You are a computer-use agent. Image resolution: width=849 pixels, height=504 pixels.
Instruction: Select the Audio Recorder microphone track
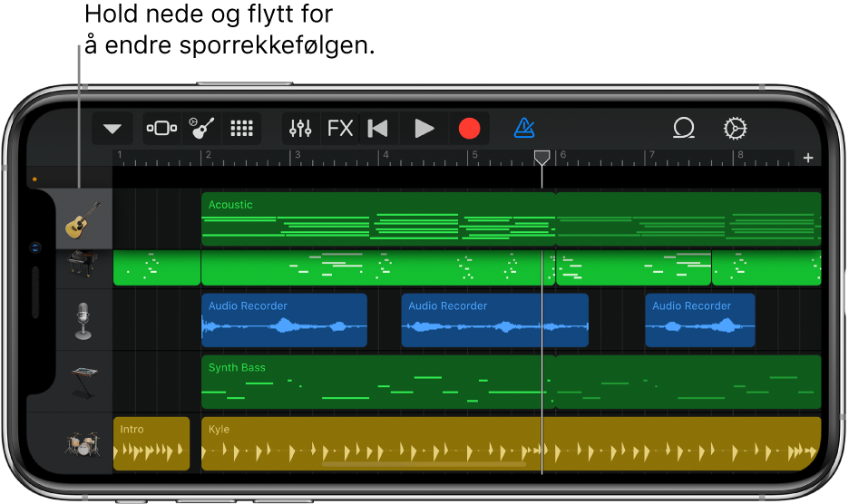[x=83, y=320]
